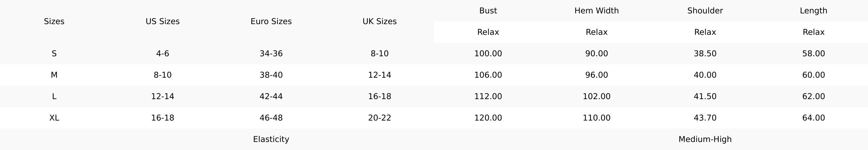Select the 43.70 shoulder measurement
Image resolution: width=868 pixels, height=150 pixels.
pyautogui.click(x=705, y=118)
